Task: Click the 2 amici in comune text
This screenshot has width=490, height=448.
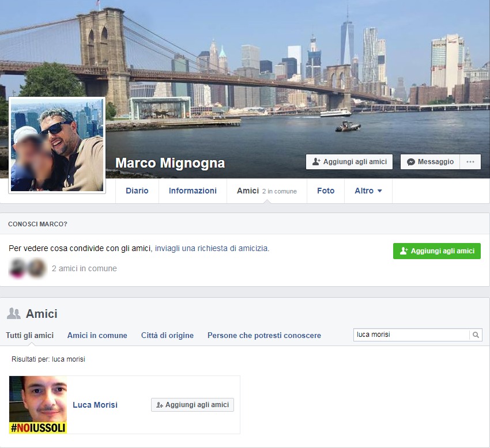Action: tap(84, 268)
